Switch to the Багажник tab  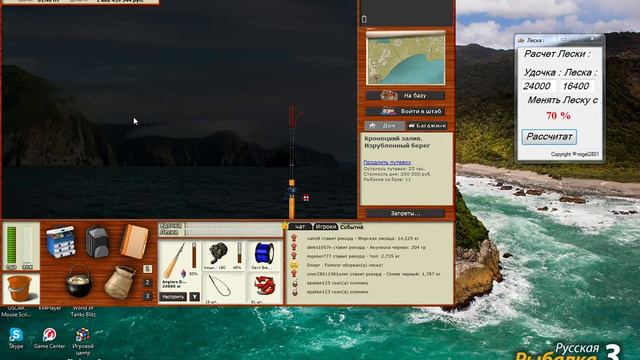(427, 126)
